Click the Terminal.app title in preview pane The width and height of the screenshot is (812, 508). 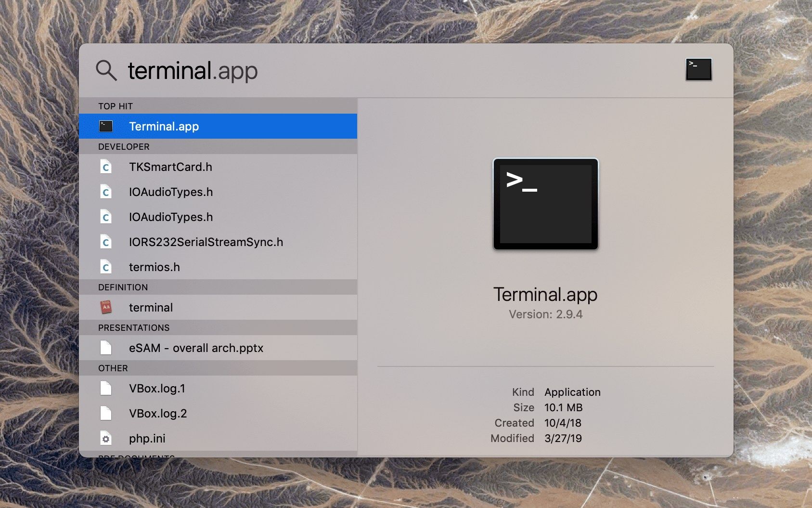pyautogui.click(x=545, y=294)
